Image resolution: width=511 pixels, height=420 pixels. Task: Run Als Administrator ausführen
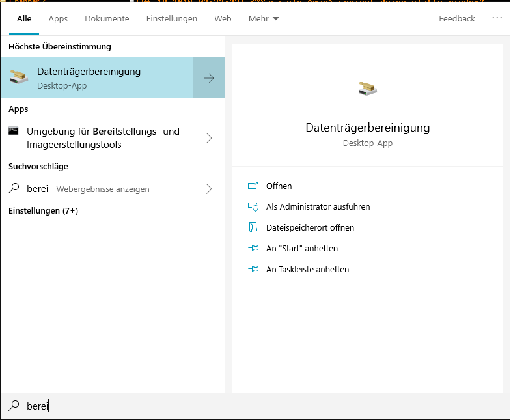[x=318, y=206]
